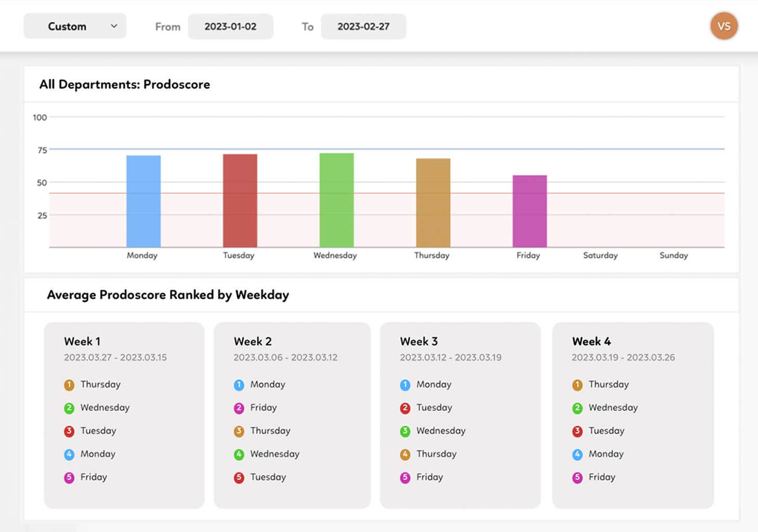Select Thursday text in Week 1 card
Screen dimensions: 758x532
click(x=100, y=384)
